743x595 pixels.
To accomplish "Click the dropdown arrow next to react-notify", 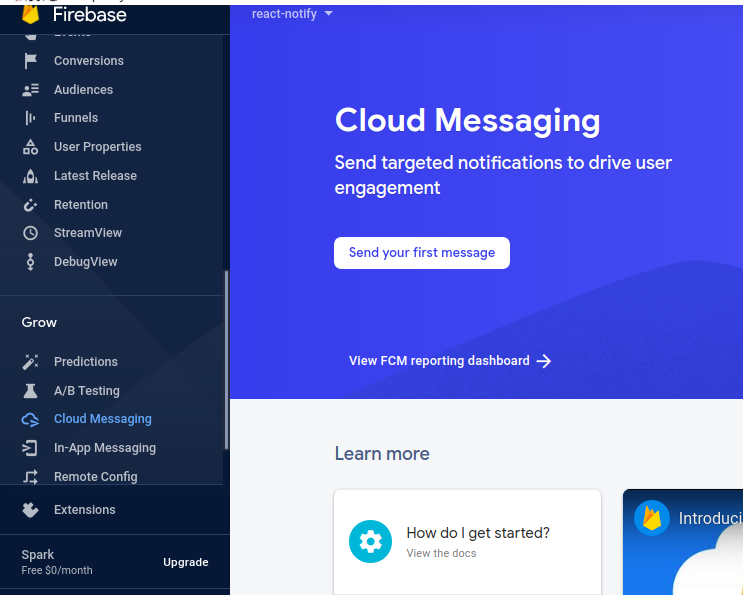I will 328,14.
